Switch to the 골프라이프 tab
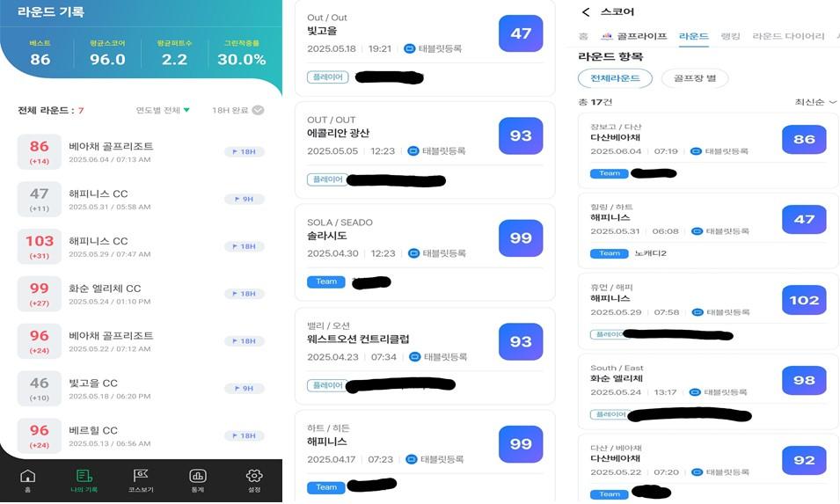Viewport: 840px width, 504px height. tap(634, 36)
